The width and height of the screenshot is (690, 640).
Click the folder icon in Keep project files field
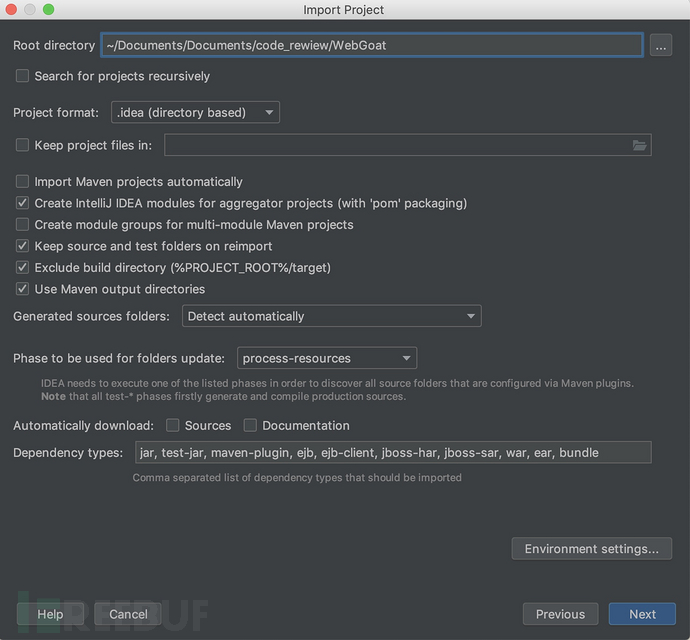639,145
